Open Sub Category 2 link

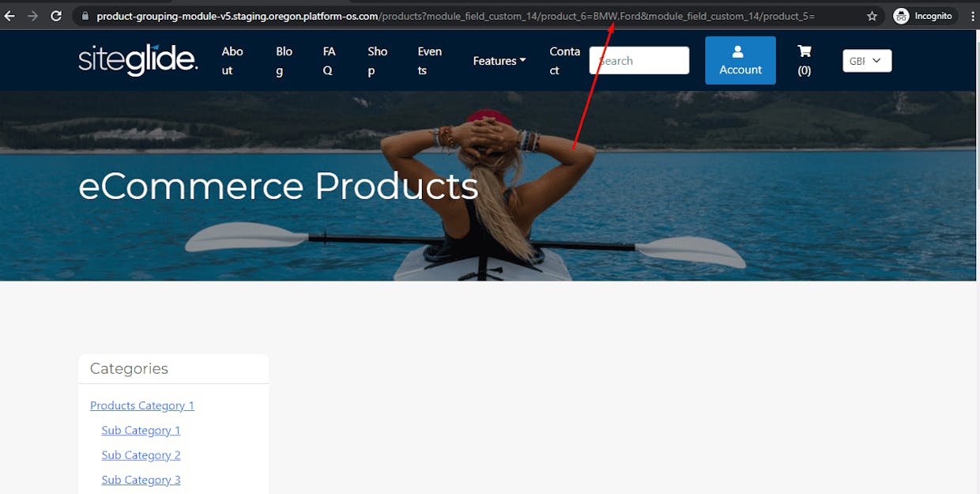141,455
